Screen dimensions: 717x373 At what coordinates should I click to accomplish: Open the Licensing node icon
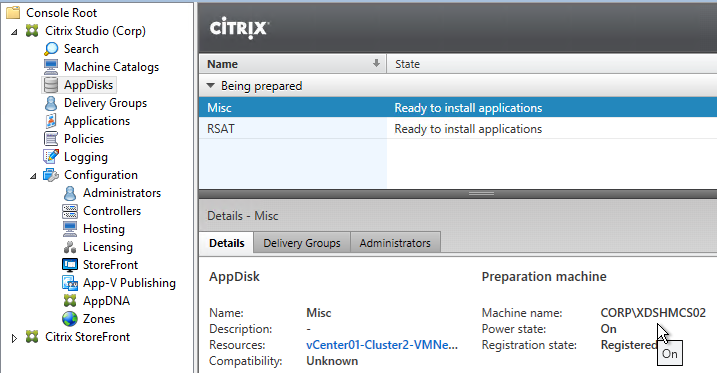pyautogui.click(x=70, y=247)
